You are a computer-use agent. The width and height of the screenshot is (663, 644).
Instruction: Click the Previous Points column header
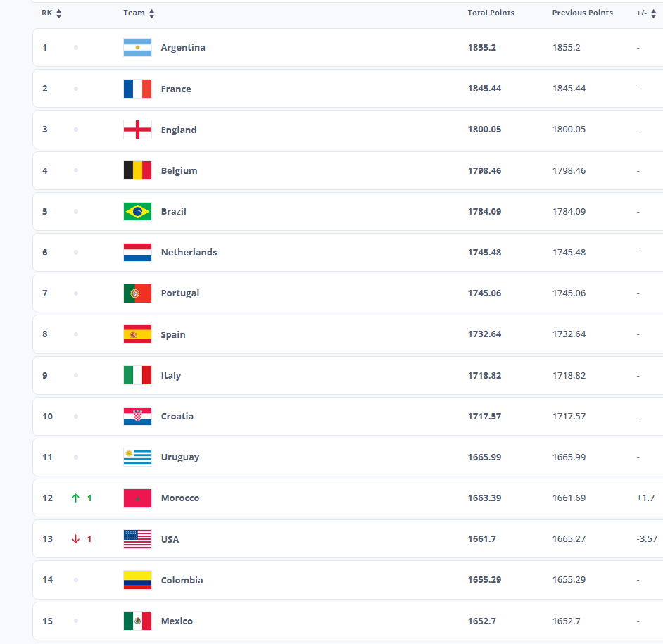tap(582, 13)
